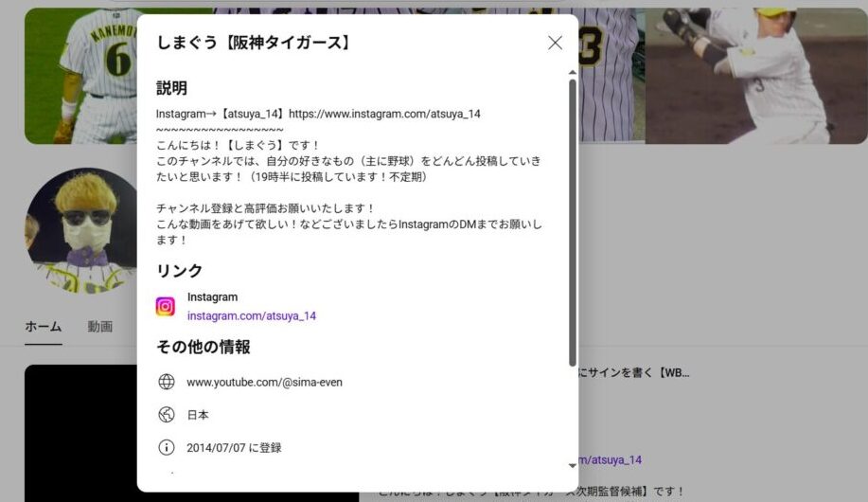
Task: Click the Instagram URL in description text
Action: click(x=384, y=114)
